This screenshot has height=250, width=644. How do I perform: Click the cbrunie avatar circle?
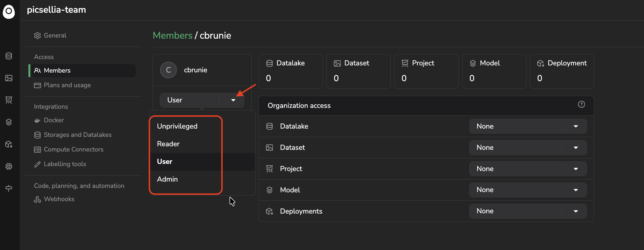click(x=168, y=70)
